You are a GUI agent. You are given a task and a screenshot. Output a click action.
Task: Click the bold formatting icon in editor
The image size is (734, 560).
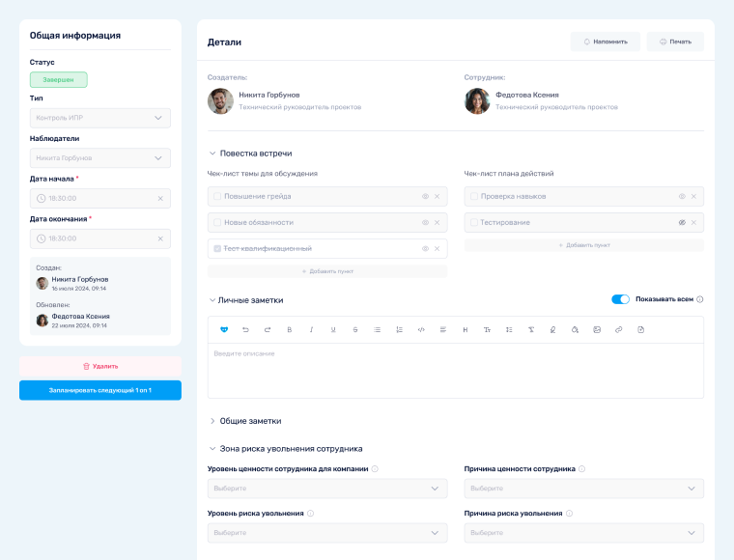tap(290, 329)
